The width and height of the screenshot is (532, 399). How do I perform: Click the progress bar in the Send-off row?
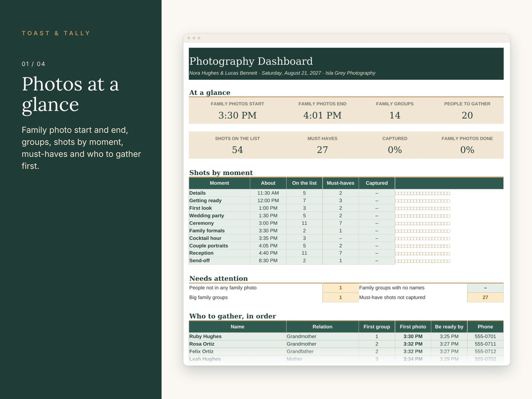(x=423, y=261)
